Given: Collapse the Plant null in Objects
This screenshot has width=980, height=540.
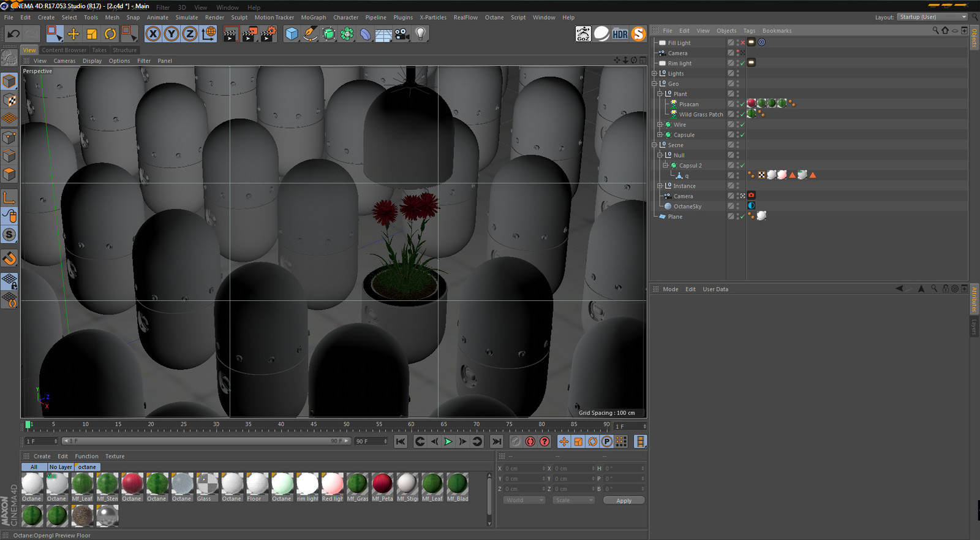Looking at the screenshot, I should [x=660, y=94].
